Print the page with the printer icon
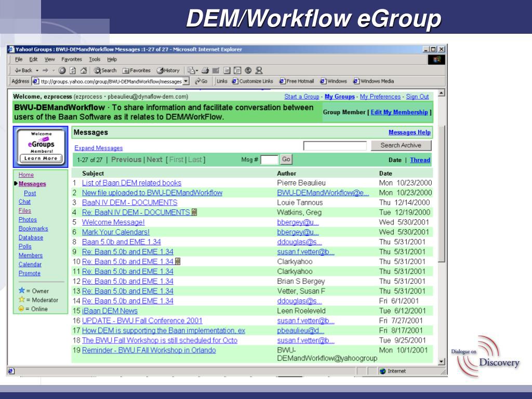Screen dimensions: 532x399 205,71
